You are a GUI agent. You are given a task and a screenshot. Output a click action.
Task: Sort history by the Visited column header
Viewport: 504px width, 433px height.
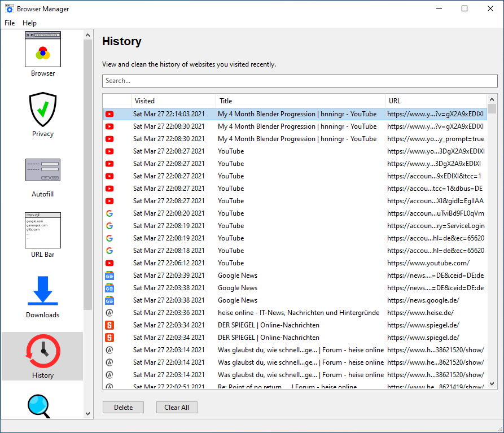(174, 101)
